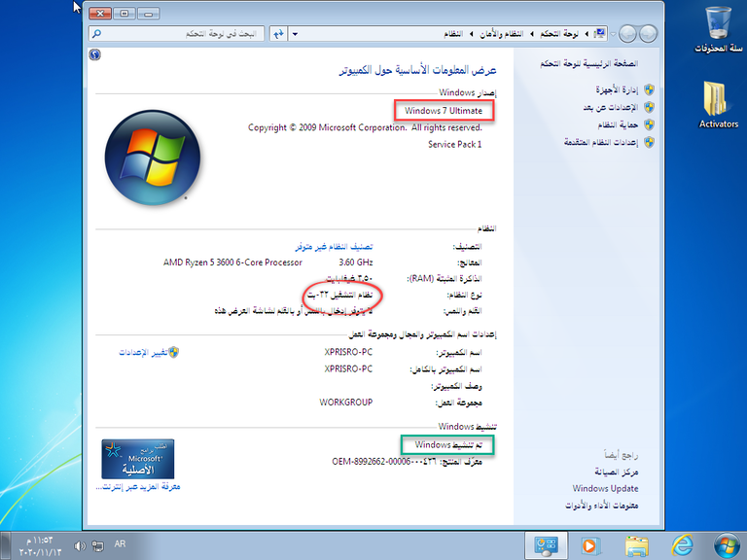Click the network tray icon
The image size is (747, 560).
pyautogui.click(x=98, y=545)
